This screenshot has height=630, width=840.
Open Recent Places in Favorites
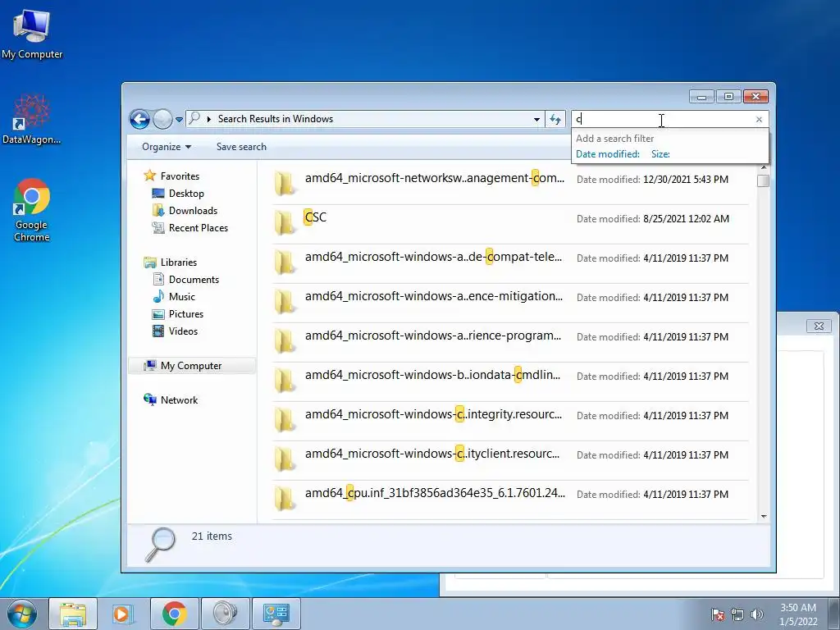(x=199, y=228)
